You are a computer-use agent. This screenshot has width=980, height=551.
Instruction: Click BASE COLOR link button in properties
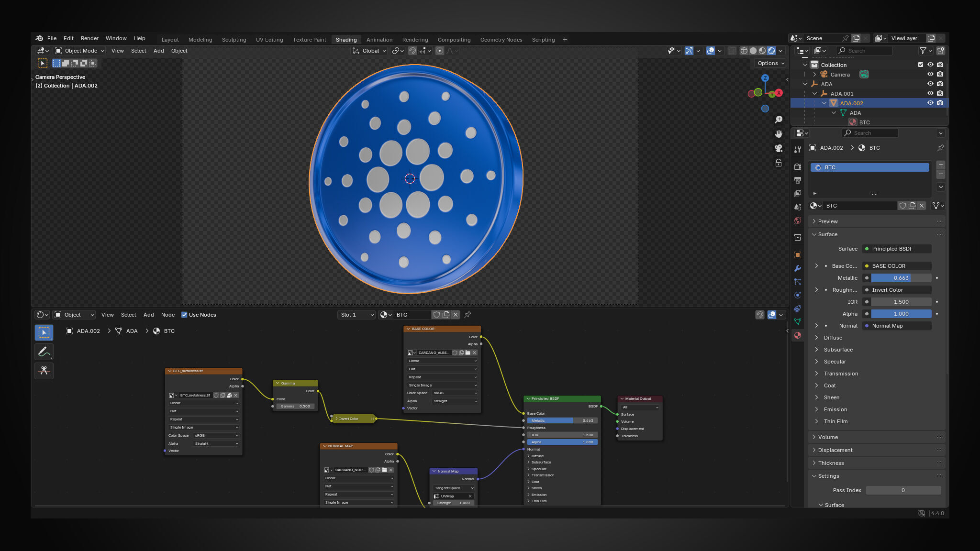pos(897,266)
